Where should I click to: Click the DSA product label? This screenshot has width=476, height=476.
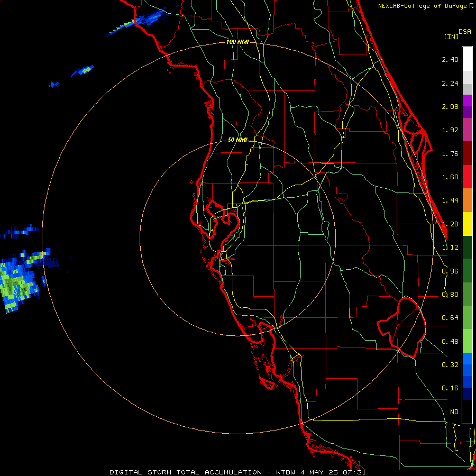coord(465,32)
